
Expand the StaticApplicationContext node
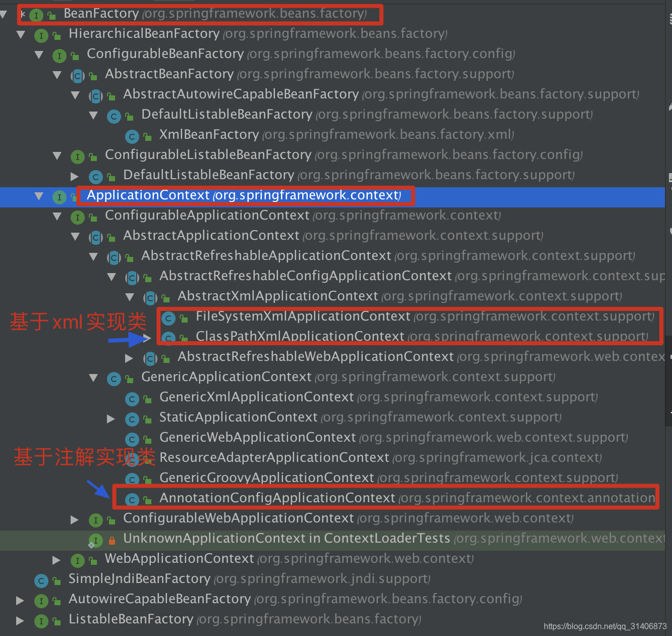[x=110, y=418]
